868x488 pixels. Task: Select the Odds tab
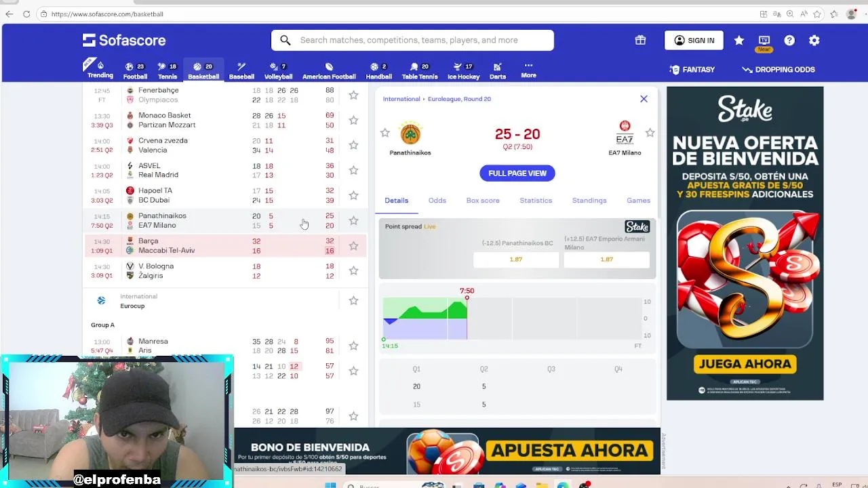(x=437, y=201)
